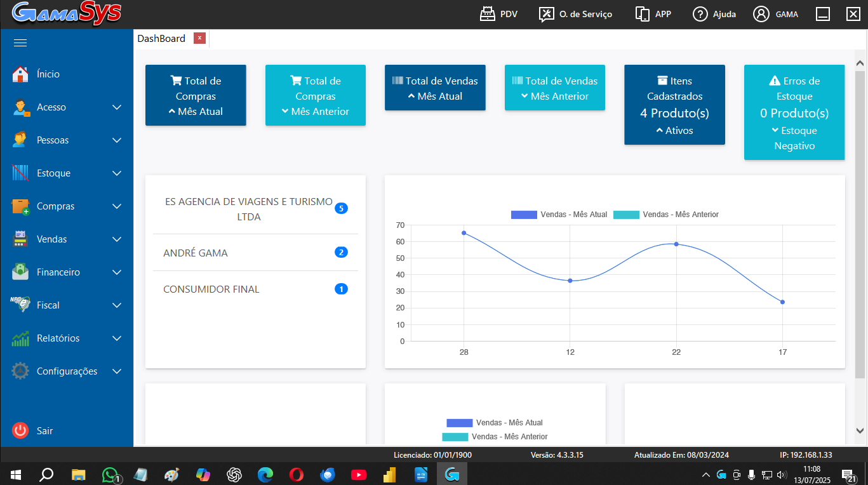Close the DashBoard tab
Screen dimensions: 868x485
coord(199,38)
